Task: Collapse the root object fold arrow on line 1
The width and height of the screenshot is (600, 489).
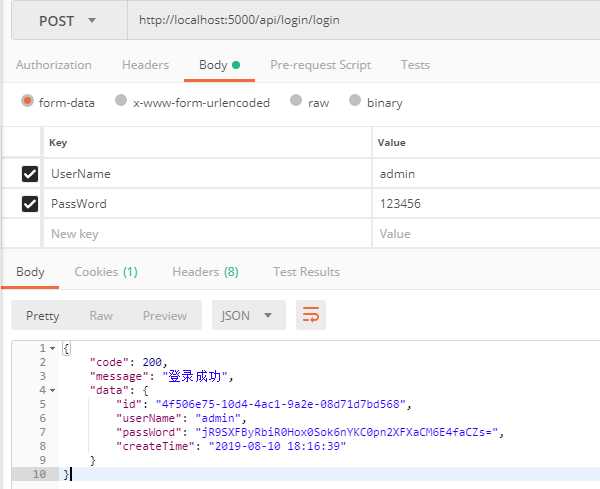Action: 52,348
